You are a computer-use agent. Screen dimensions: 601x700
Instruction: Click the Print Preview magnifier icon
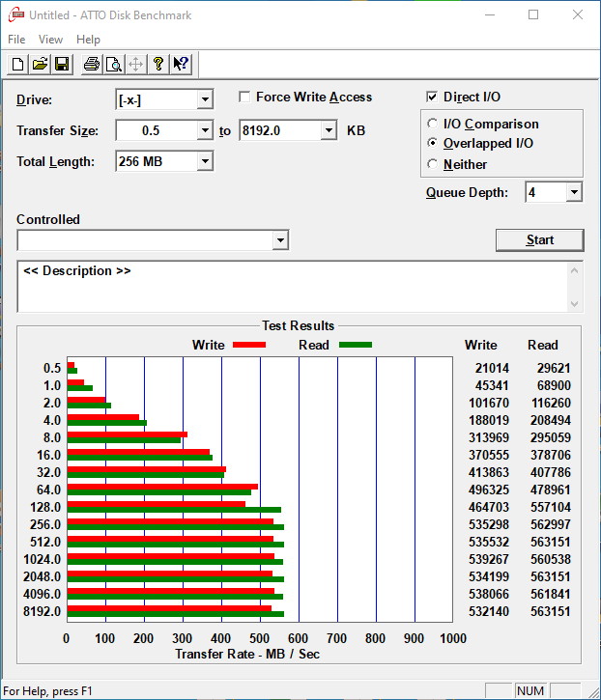113,65
